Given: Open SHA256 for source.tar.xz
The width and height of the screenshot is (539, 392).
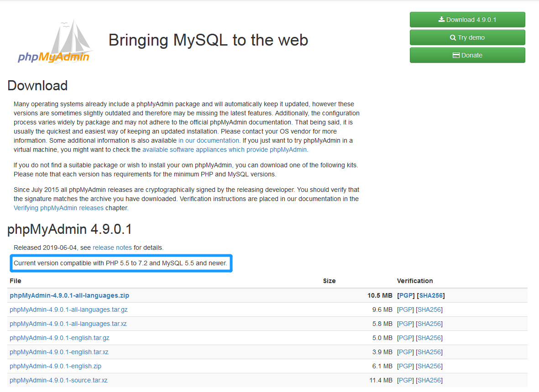Looking at the screenshot, I should (x=429, y=380).
